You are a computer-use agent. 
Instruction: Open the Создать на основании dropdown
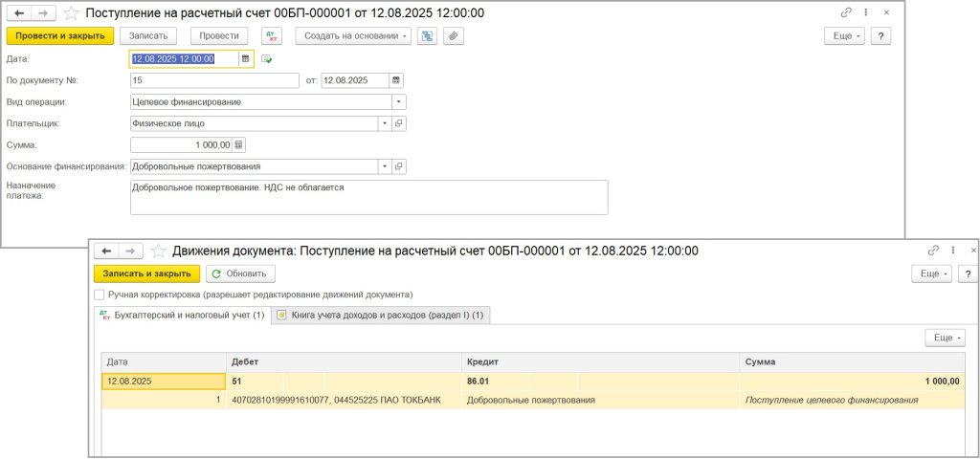coord(353,35)
